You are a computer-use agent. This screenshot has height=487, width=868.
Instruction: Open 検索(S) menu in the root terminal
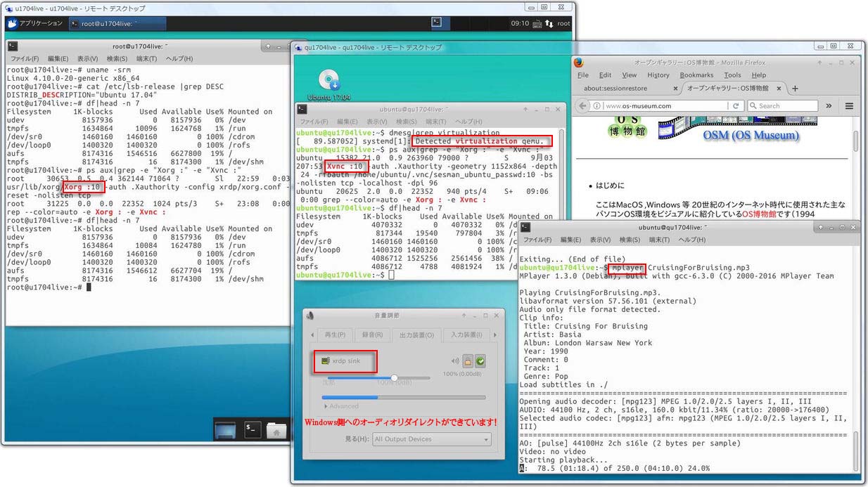coord(117,58)
